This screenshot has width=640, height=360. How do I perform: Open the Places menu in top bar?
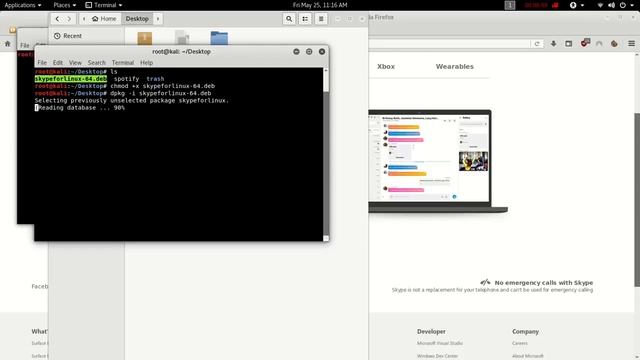point(64,5)
